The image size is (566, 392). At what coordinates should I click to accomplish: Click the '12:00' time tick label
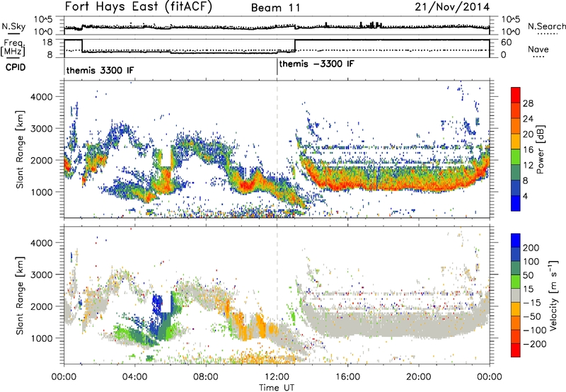[277, 377]
